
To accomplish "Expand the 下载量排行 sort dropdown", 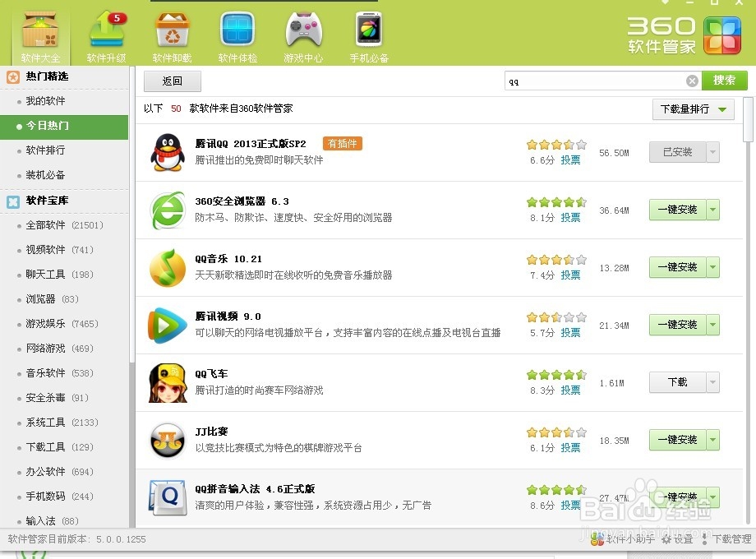I will point(694,109).
